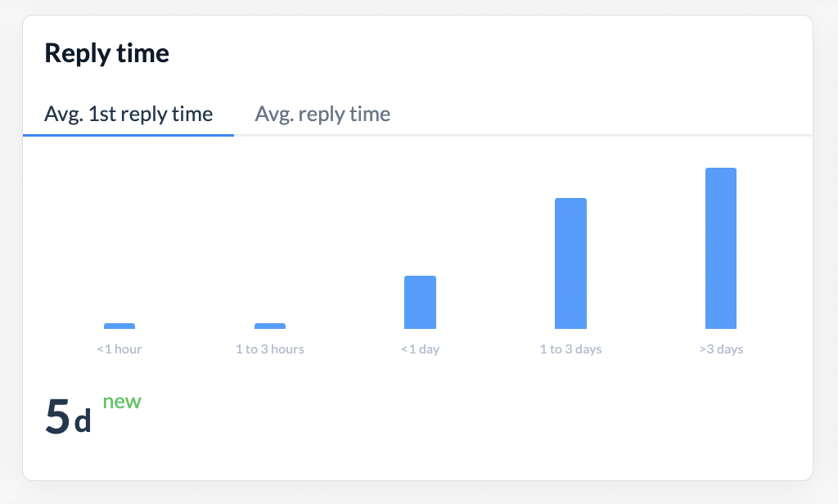This screenshot has width=838, height=504.
Task: Click the Reply time card heading
Action: (106, 53)
